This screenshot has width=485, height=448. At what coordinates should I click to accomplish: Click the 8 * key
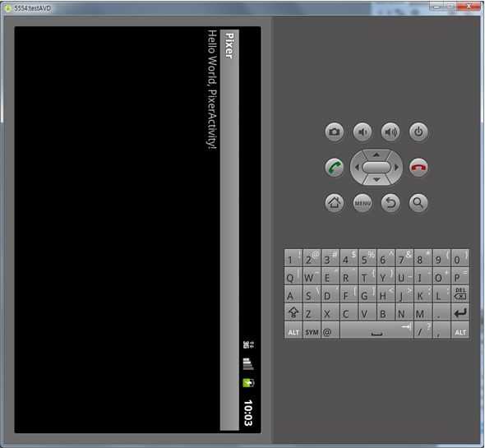click(423, 257)
